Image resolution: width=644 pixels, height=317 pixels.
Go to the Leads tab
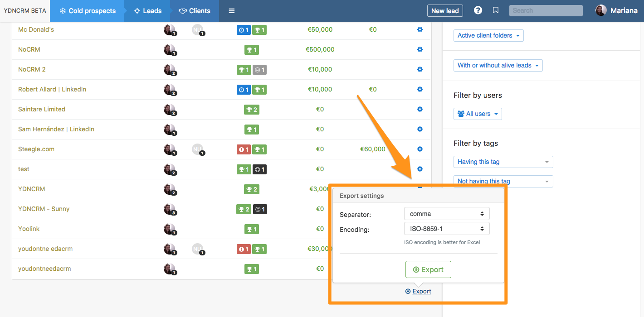tap(147, 11)
